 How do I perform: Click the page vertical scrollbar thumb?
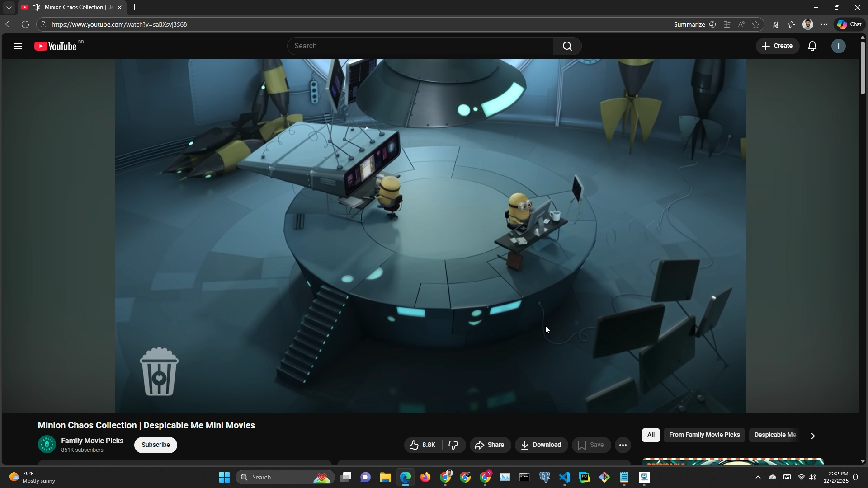click(863, 68)
